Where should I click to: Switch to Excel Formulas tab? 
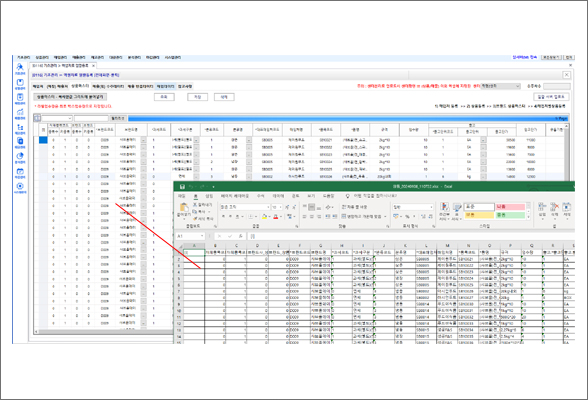tap(260, 196)
